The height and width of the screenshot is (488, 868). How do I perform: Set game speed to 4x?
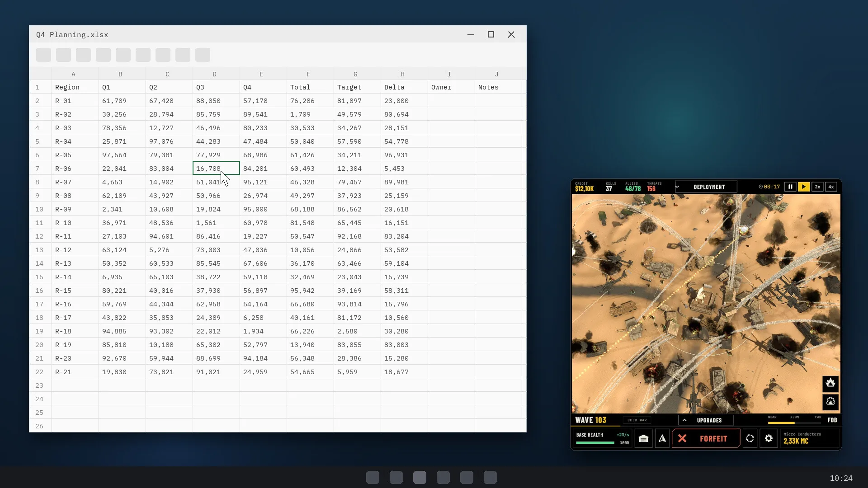pos(831,187)
